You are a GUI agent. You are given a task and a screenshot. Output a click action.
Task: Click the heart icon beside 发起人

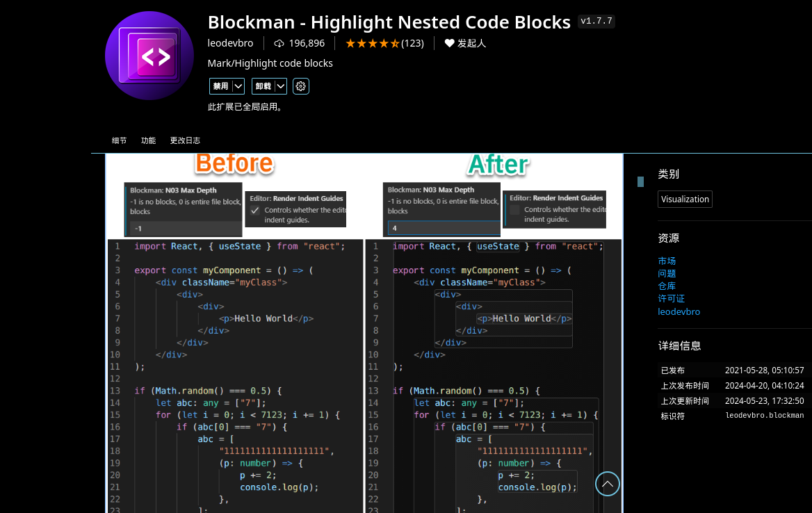448,43
